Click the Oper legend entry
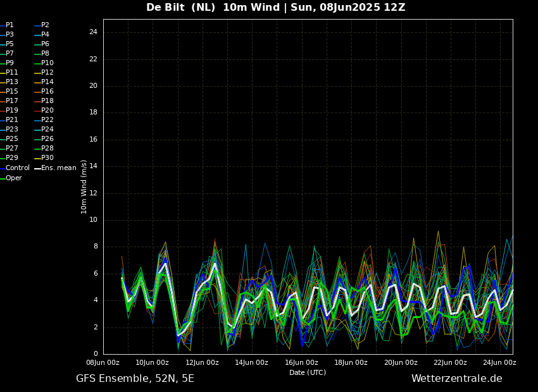 pyautogui.click(x=14, y=178)
